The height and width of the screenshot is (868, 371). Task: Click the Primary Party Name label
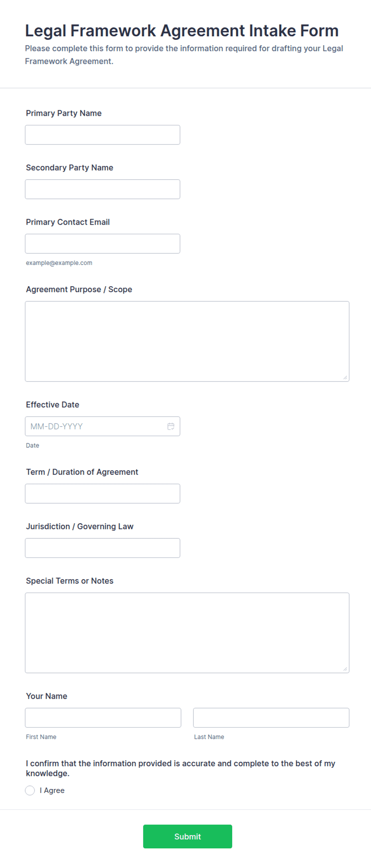pos(64,113)
